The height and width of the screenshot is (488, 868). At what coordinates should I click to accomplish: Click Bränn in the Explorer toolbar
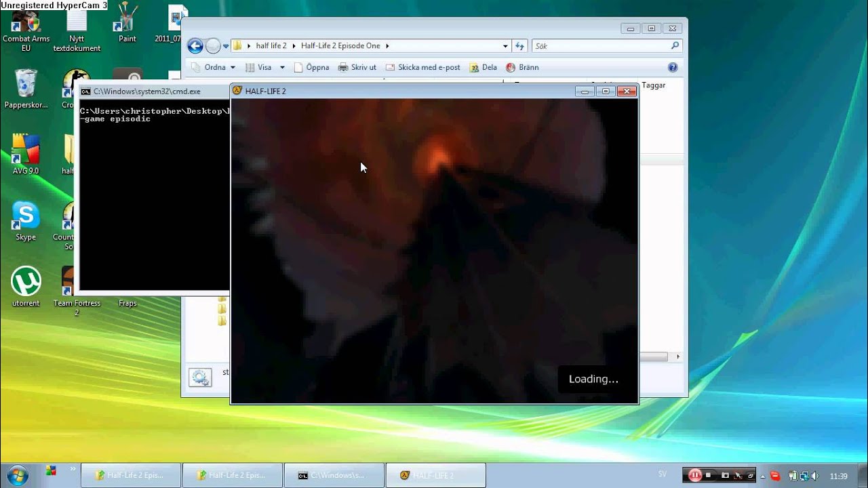pyautogui.click(x=522, y=67)
